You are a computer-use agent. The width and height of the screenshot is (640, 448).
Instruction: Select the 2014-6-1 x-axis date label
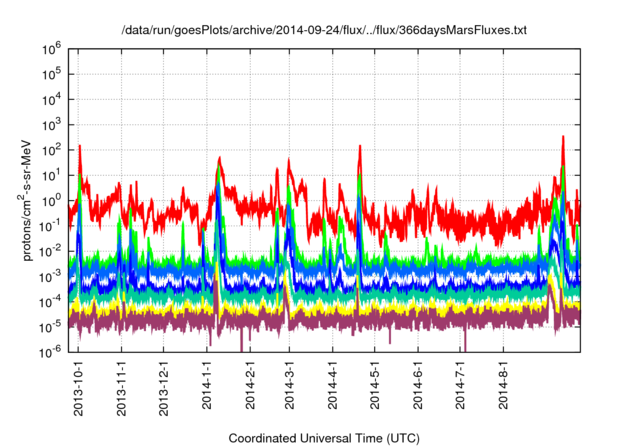tap(418, 385)
